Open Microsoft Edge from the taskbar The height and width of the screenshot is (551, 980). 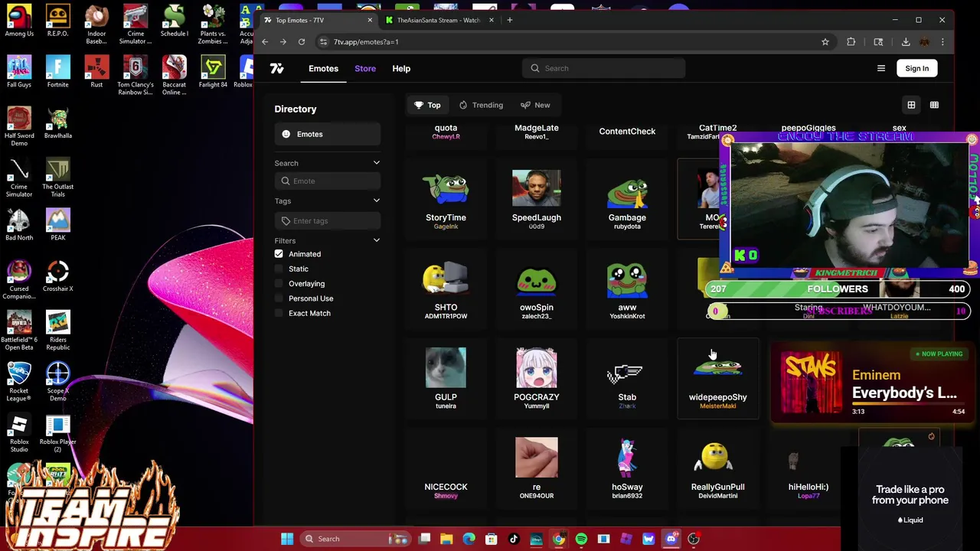pyautogui.click(x=469, y=539)
